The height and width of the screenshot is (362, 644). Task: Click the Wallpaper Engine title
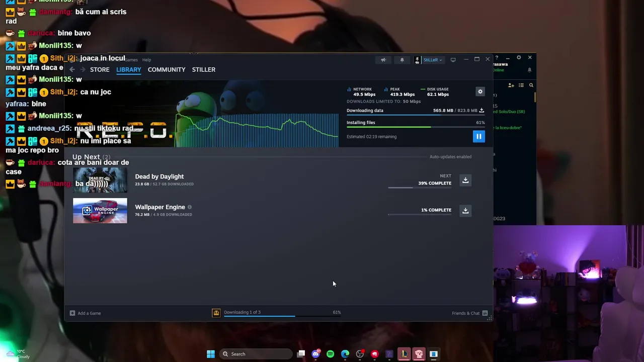[x=160, y=207]
